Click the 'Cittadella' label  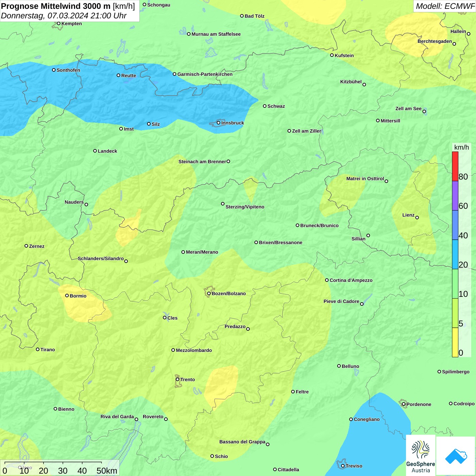[288, 470]
